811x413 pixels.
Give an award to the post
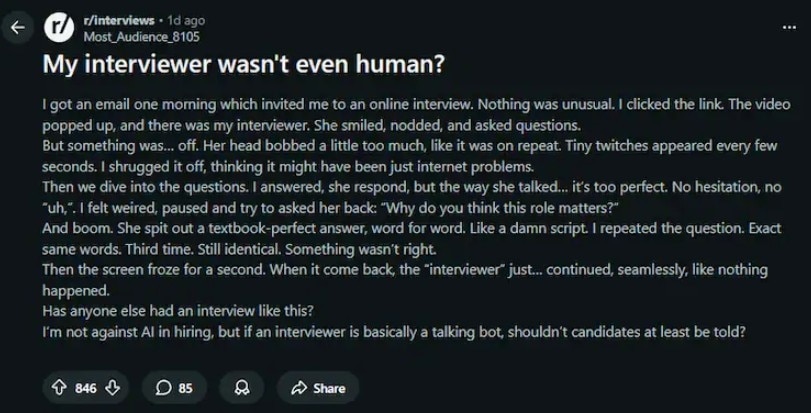241,387
